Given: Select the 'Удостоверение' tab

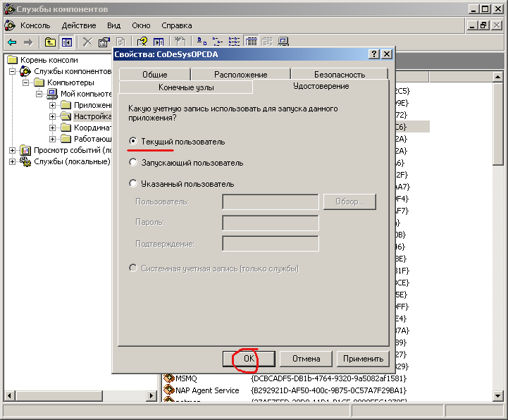Looking at the screenshot, I should coord(321,86).
